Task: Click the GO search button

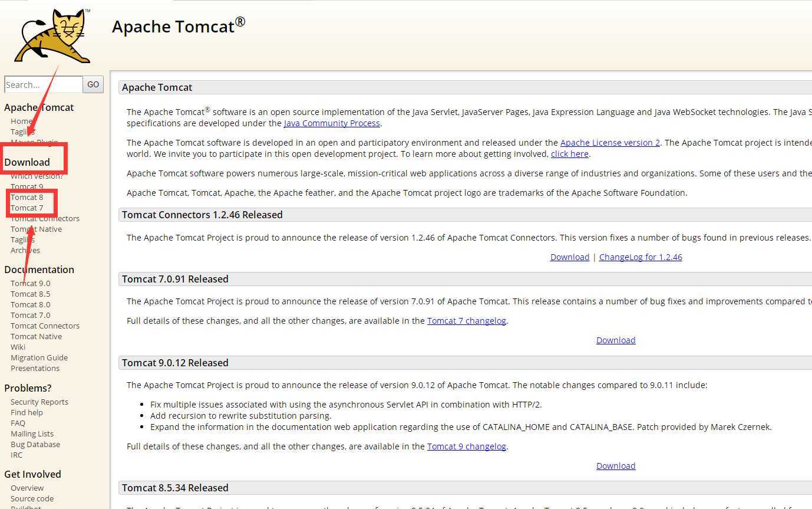Action: (x=93, y=84)
